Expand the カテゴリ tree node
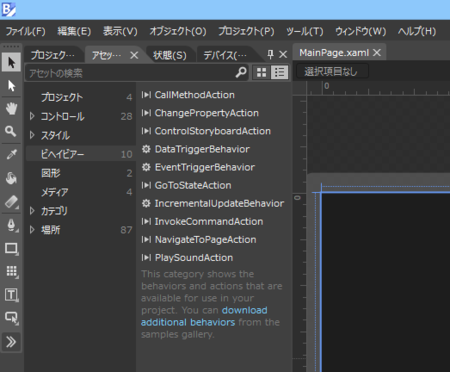 point(32,211)
